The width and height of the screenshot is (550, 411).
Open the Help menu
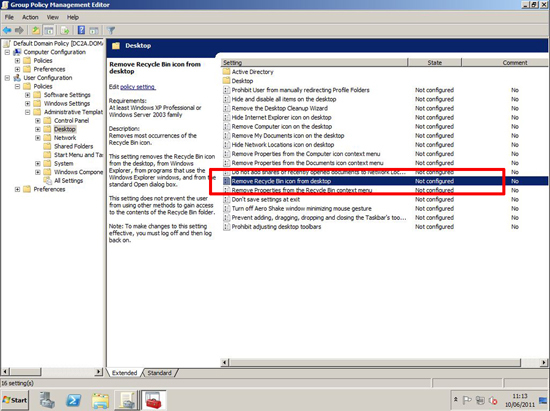[x=73, y=17]
